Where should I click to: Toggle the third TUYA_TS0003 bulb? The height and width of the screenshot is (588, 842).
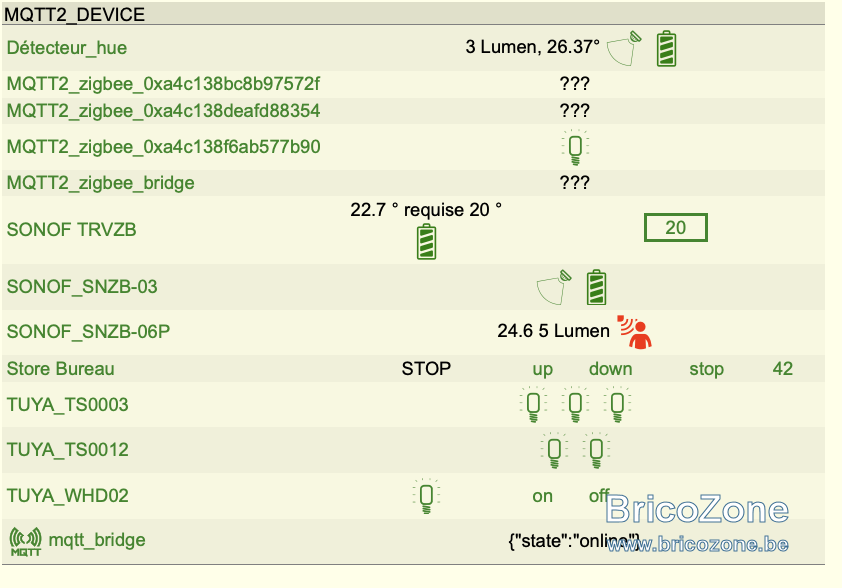pos(617,404)
